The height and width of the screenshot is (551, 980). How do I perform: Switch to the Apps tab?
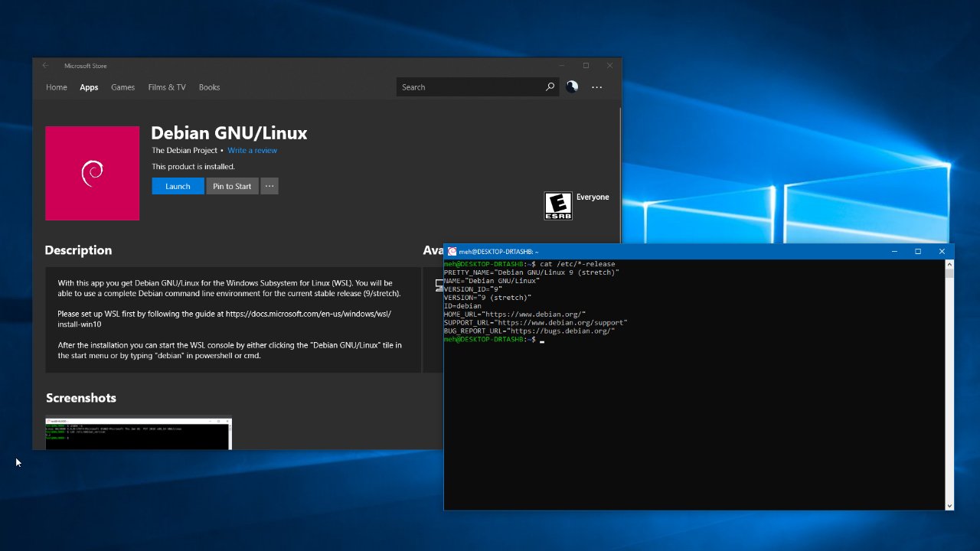pos(89,87)
